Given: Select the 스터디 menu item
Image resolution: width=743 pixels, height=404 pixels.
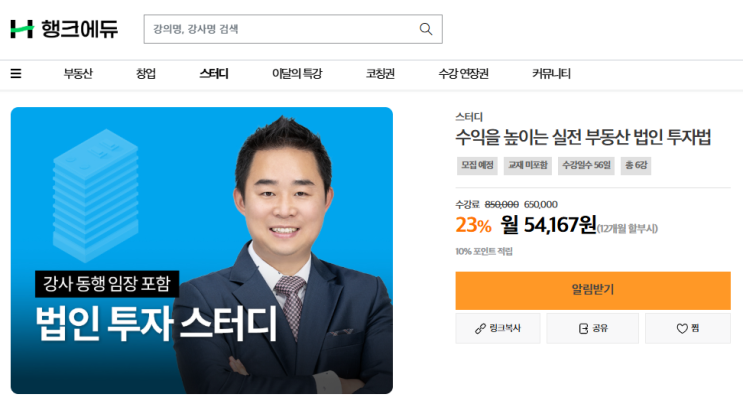Looking at the screenshot, I should pyautogui.click(x=214, y=73).
